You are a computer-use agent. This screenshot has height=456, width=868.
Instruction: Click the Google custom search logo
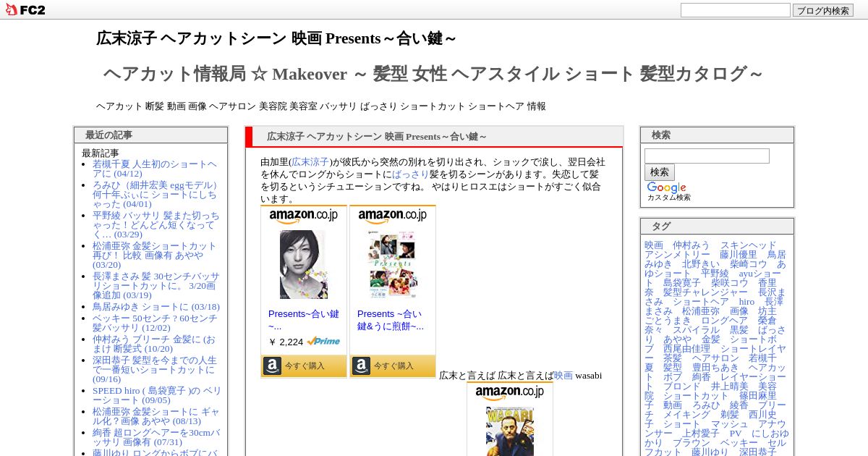(x=666, y=187)
